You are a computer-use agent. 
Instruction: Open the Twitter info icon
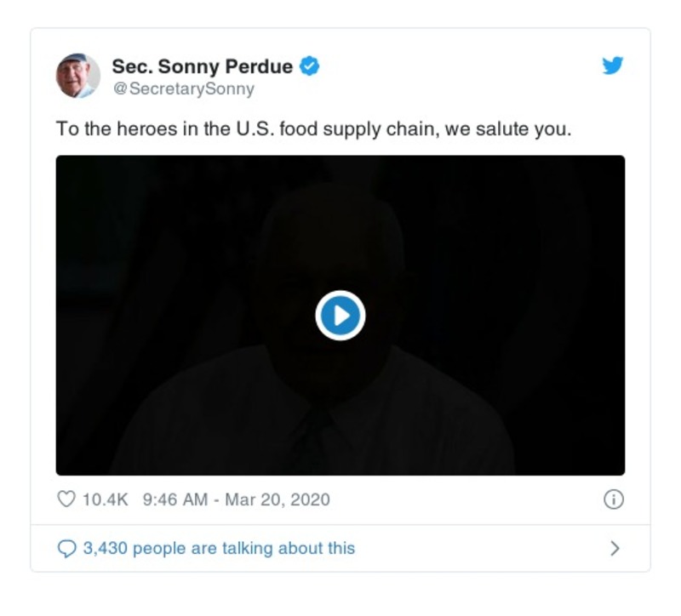(x=613, y=499)
